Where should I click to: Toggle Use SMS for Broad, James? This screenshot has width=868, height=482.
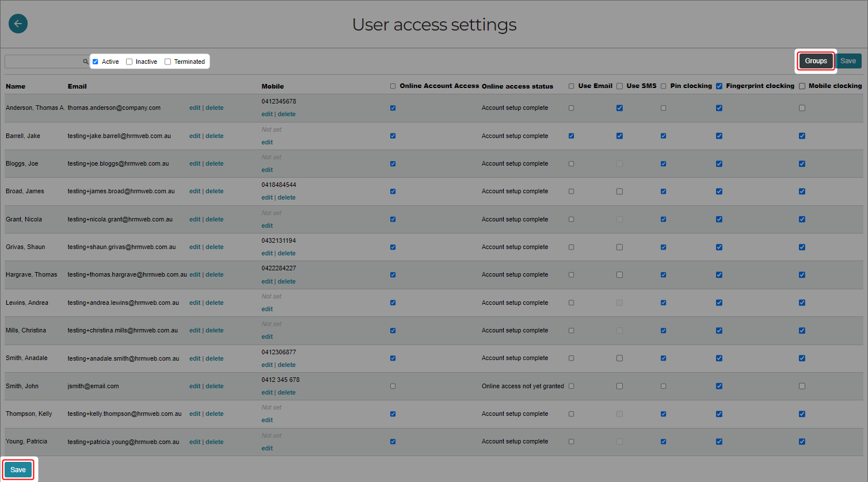619,192
